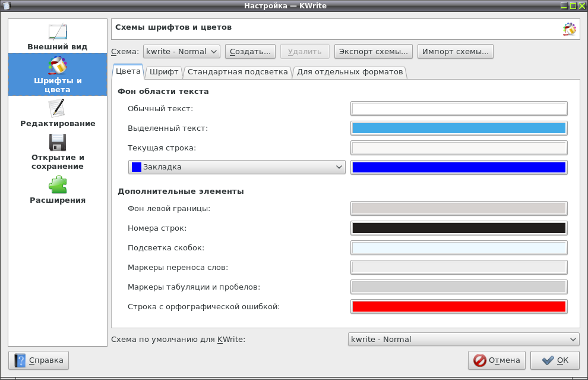Open the default scheme for KWrite dropdown

tap(463, 340)
